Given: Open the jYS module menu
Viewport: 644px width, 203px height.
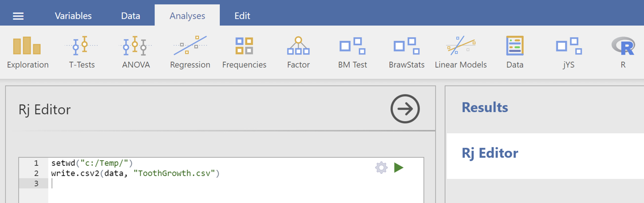Looking at the screenshot, I should click(569, 52).
